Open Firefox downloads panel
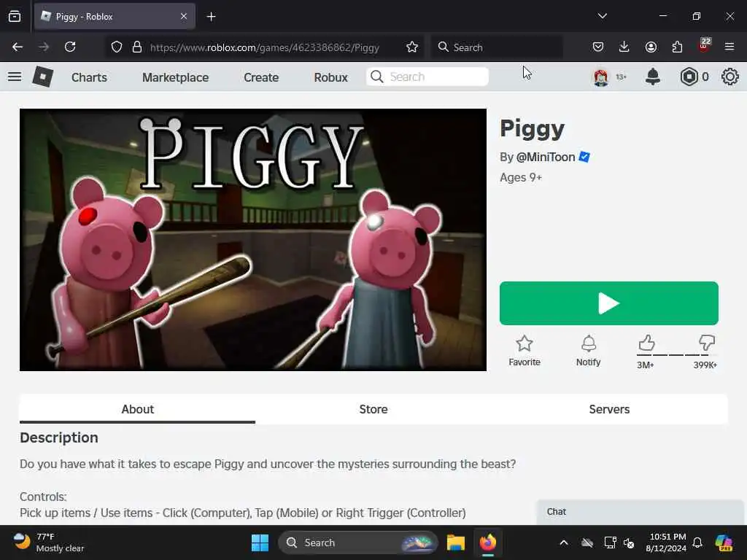 624,47
